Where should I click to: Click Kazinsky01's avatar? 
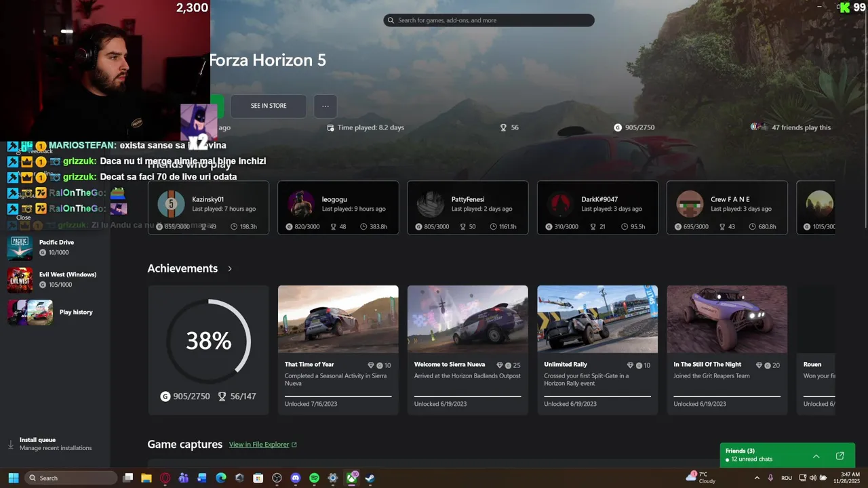pos(171,204)
